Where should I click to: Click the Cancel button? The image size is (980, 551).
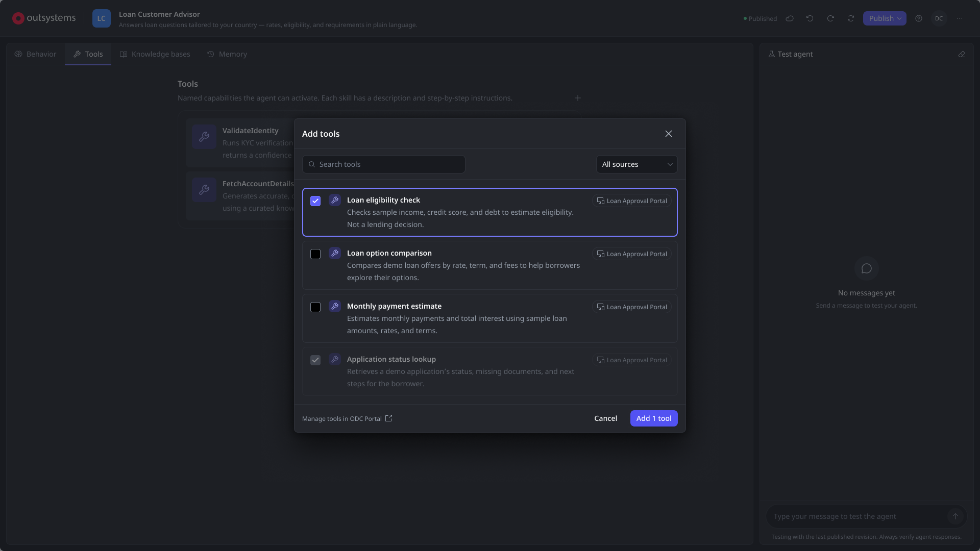coord(606,418)
